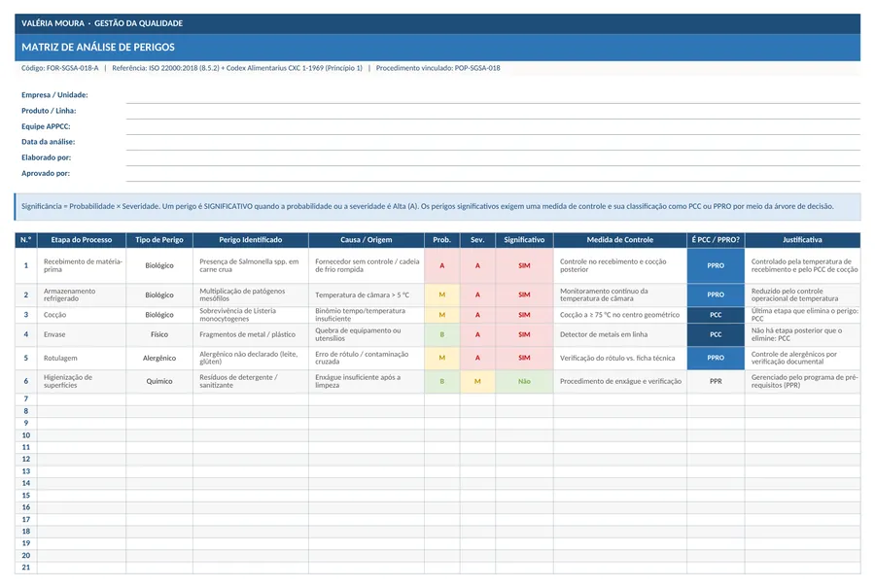Click the Aprovado por input line

tap(493, 174)
